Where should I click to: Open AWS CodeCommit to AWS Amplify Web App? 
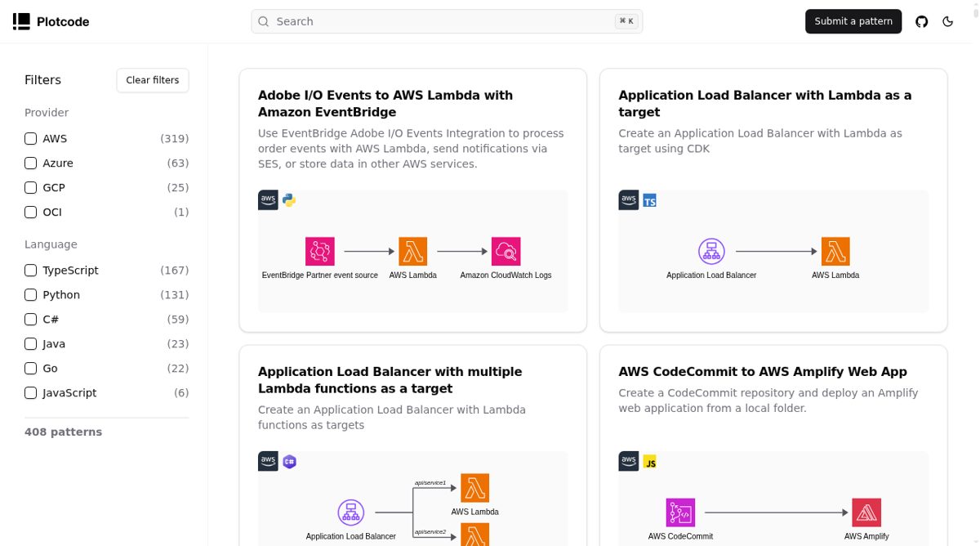763,372
